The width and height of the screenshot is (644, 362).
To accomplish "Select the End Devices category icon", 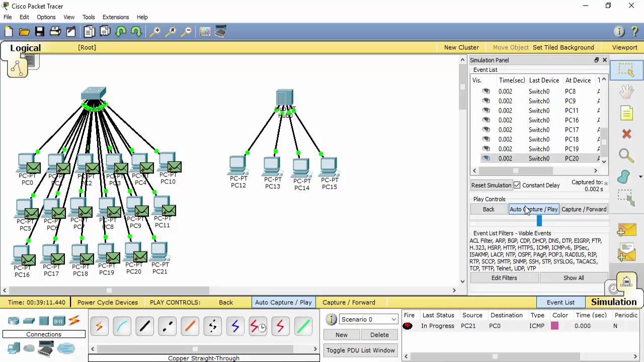I will tap(14, 348).
